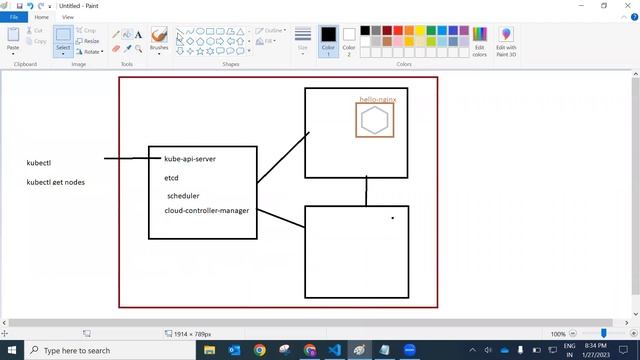The width and height of the screenshot is (640, 360).
Task: Click the zoom out minus button
Action: point(573,333)
